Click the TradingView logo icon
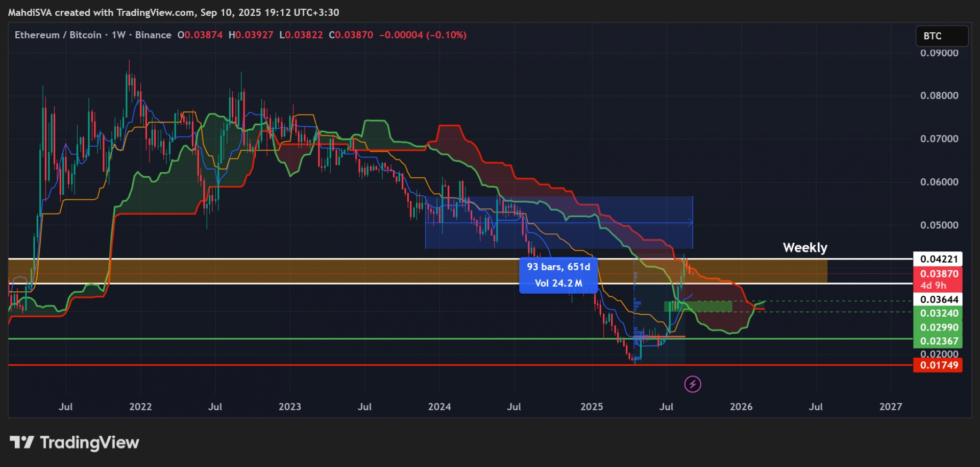Screen dimensions: 980x467 point(22,442)
